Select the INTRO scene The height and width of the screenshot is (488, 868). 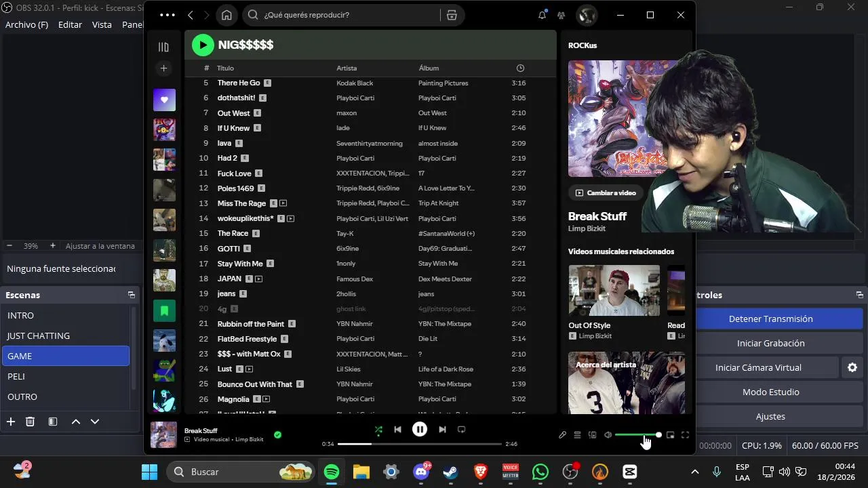[x=66, y=315]
